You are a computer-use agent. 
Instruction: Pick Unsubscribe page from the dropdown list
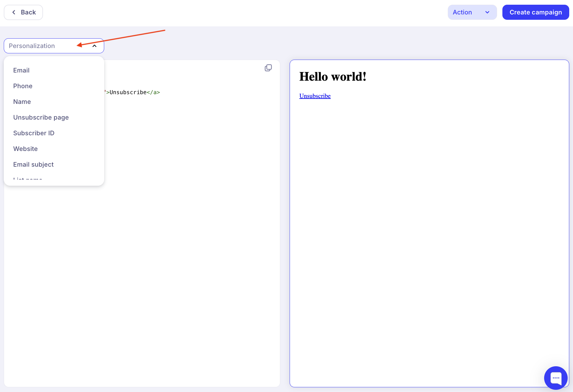tap(41, 117)
